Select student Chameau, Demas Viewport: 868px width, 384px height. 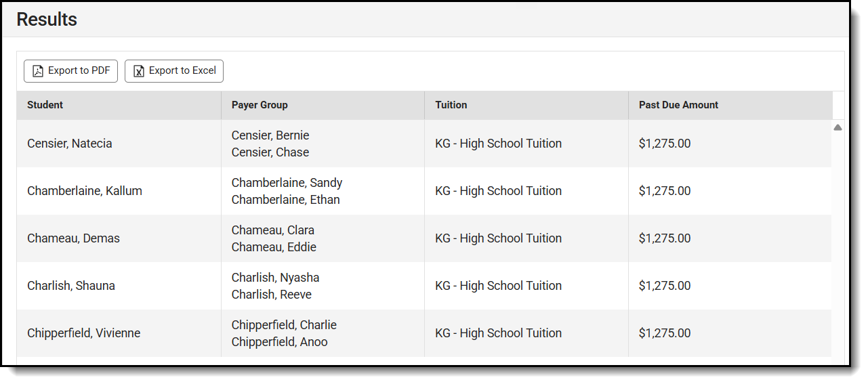point(73,238)
